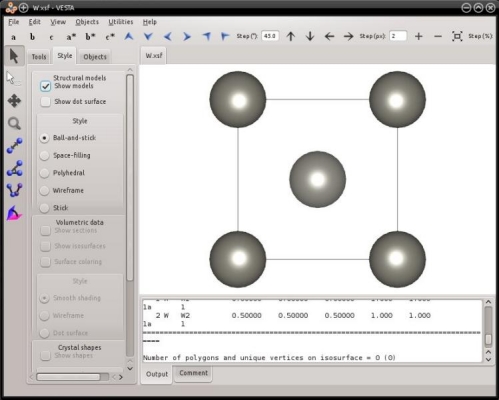This screenshot has width=499, height=400.
Task: Click the rotation Step angle field
Action: pos(270,36)
